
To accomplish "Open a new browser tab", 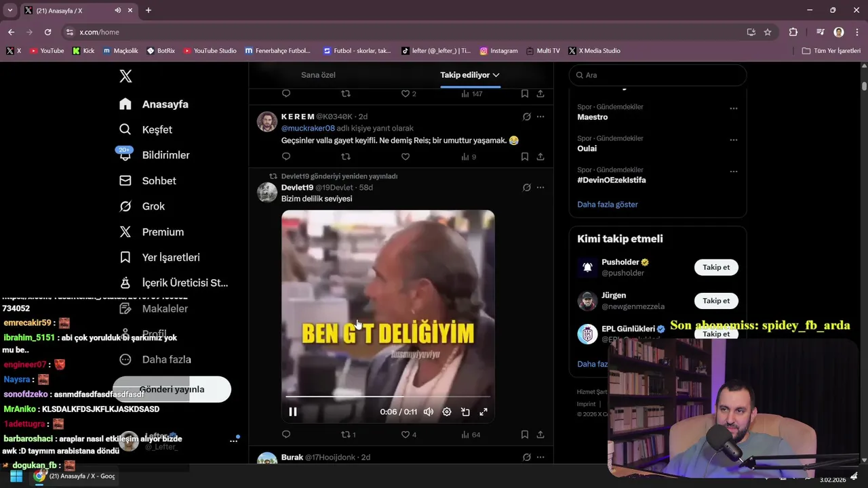I will point(149,10).
